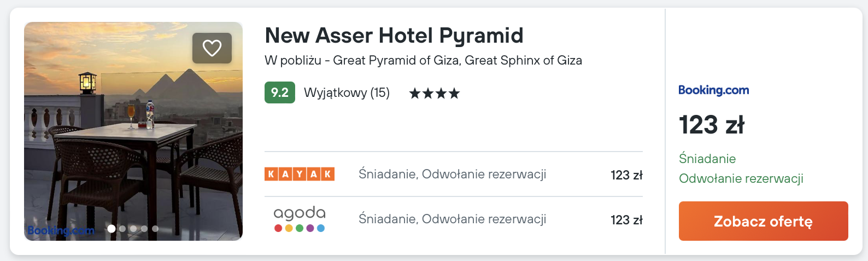
Task: Click the 9.2 rating badge
Action: coord(280,92)
